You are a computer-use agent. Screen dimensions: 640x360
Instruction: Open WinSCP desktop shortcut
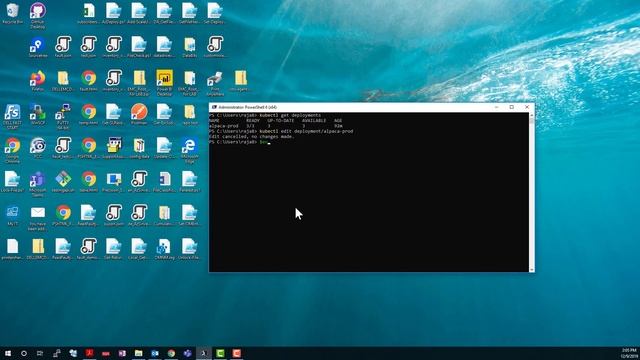38,115
